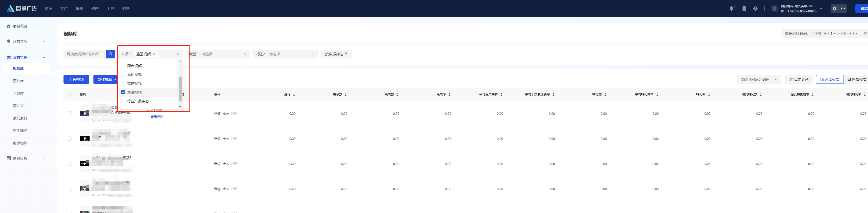Image resolution: width=868 pixels, height=213 pixels.
Task: Open 资产 in top navigation
Action: click(x=95, y=9)
